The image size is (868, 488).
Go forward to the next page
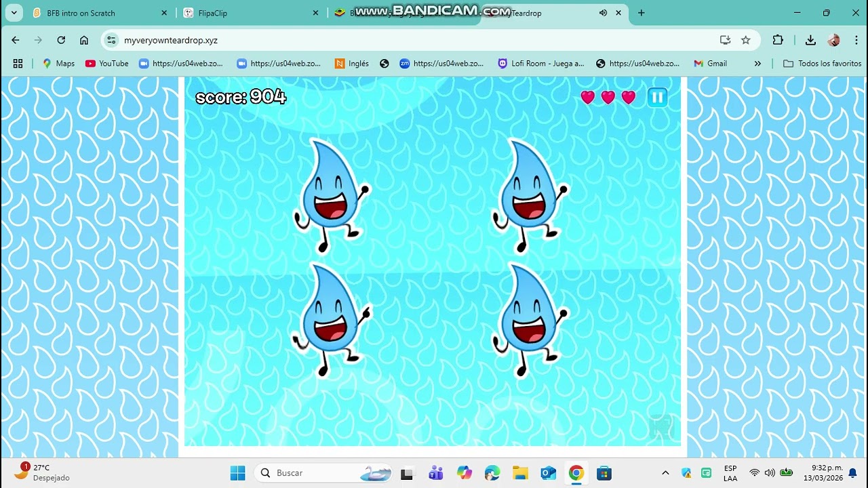click(38, 40)
